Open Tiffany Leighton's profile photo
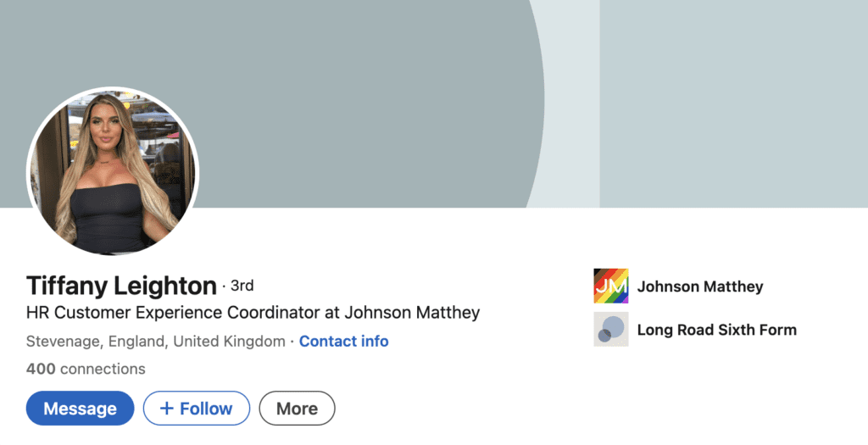The image size is (868, 445). pos(113,172)
